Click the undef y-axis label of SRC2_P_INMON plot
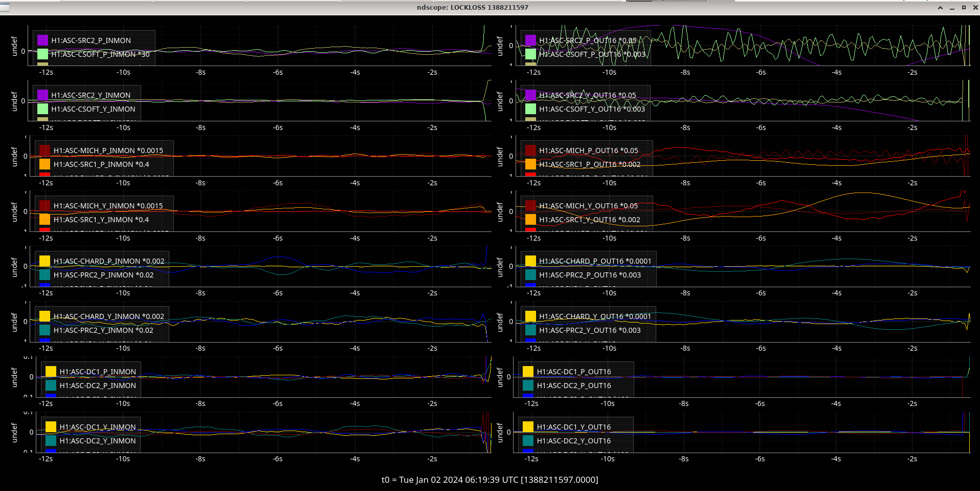 coord(14,46)
